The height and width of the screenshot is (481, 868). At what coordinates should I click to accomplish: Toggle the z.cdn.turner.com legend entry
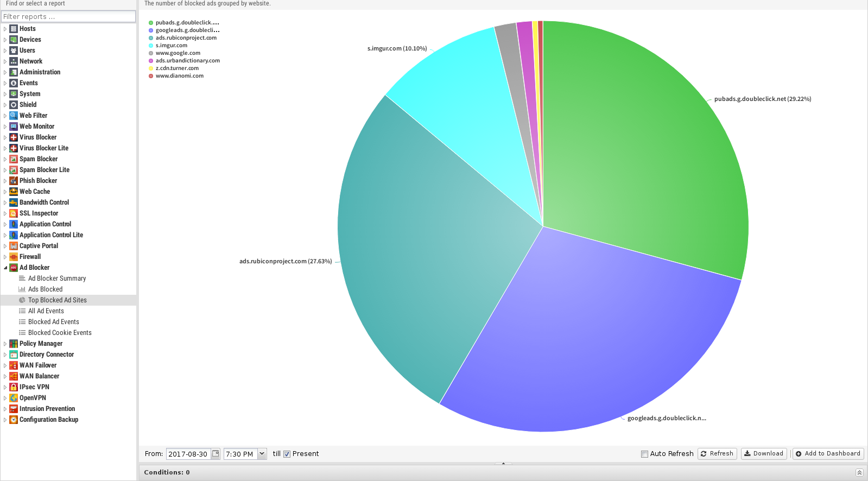(x=177, y=68)
